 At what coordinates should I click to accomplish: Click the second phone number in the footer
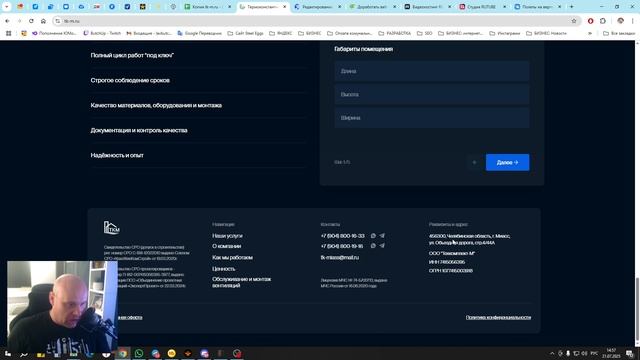342,246
